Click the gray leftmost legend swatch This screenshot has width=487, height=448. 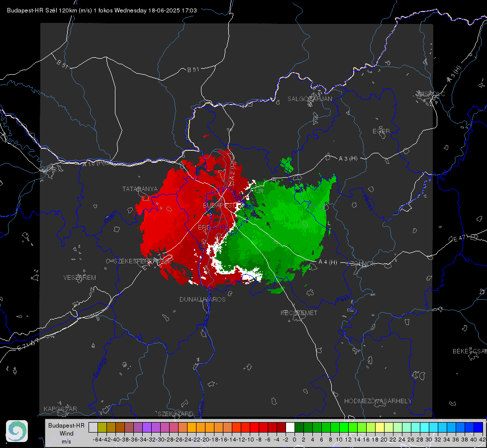point(93,427)
